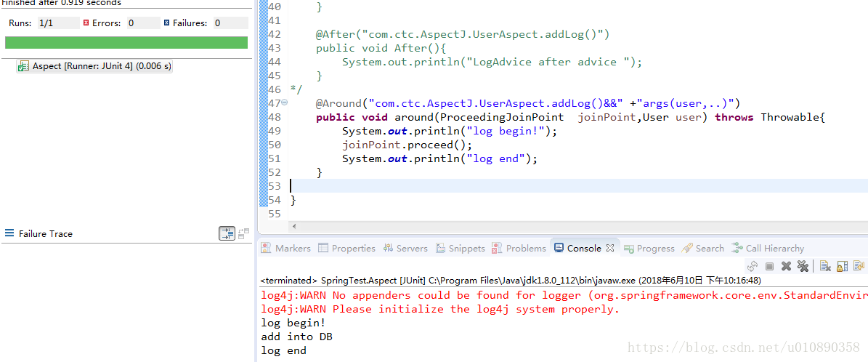Click the 'log end' console output line

(283, 350)
